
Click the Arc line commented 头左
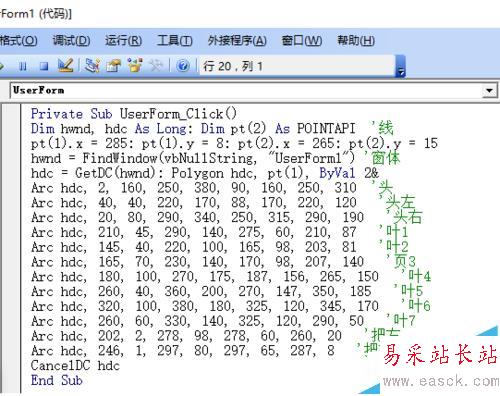pyautogui.click(x=194, y=202)
